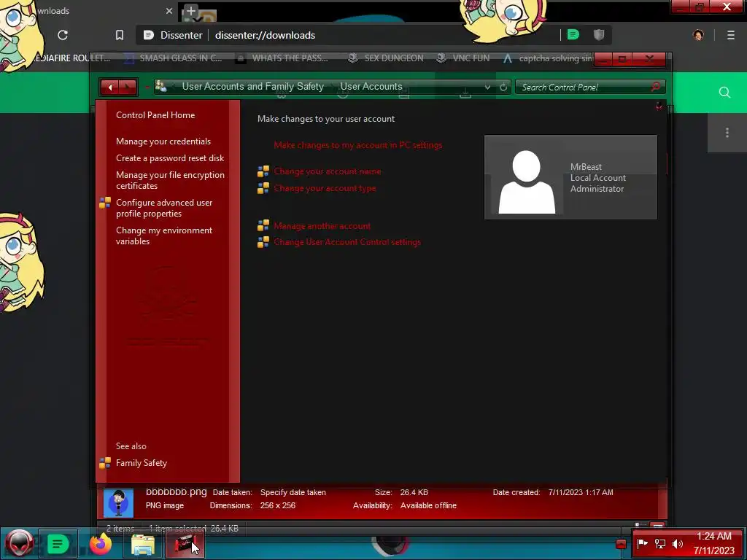Viewport: 747px width, 560px height.
Task: Open Action Center flag tray icon
Action: click(x=642, y=543)
